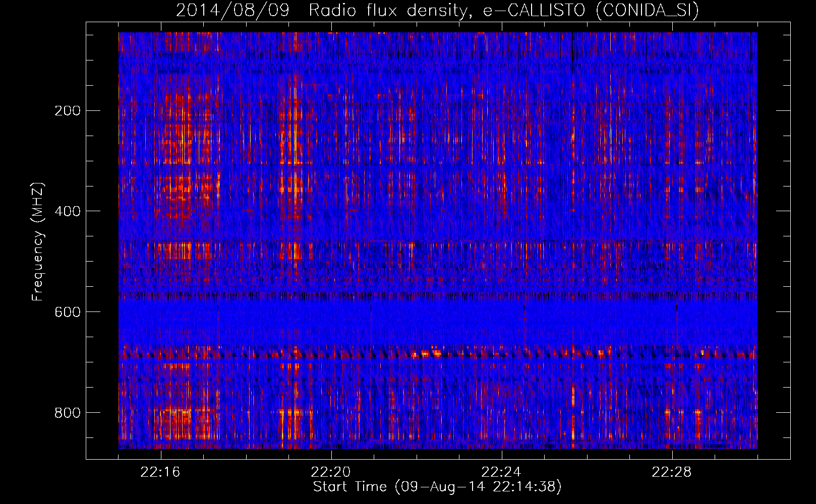816x504 pixels.
Task: Click the 600 frequency tick label
Action: (x=68, y=312)
